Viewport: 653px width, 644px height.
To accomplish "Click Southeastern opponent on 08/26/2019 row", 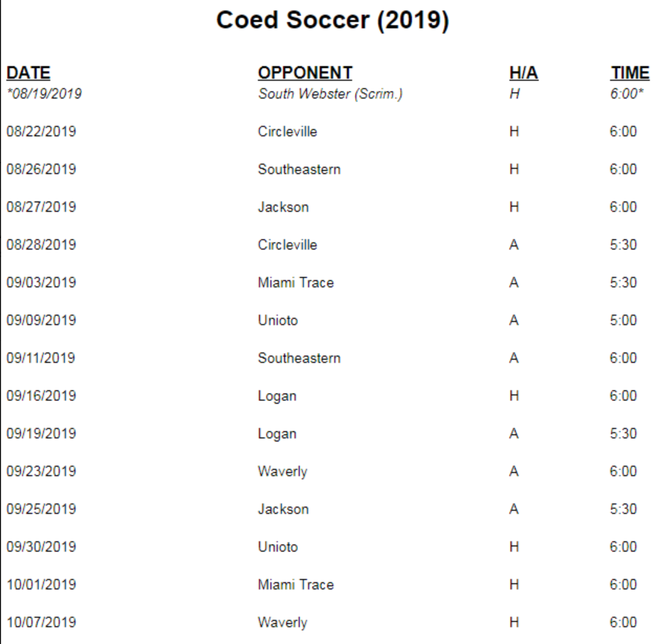I will 299,169.
